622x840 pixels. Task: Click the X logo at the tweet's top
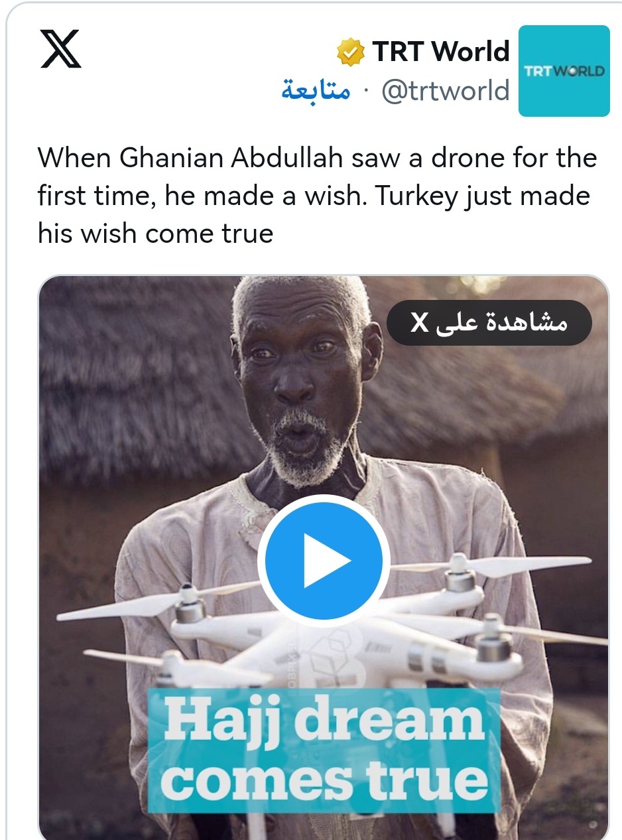60,49
